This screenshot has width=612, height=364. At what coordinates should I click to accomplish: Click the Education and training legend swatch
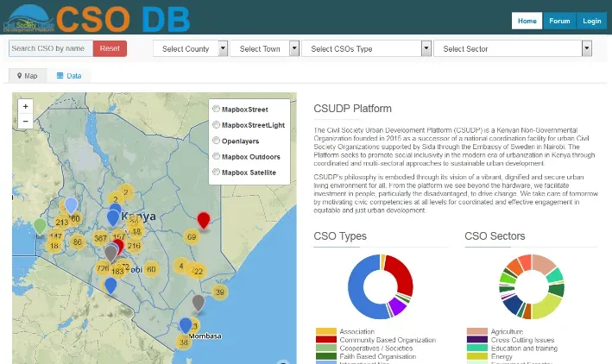pos(477,348)
